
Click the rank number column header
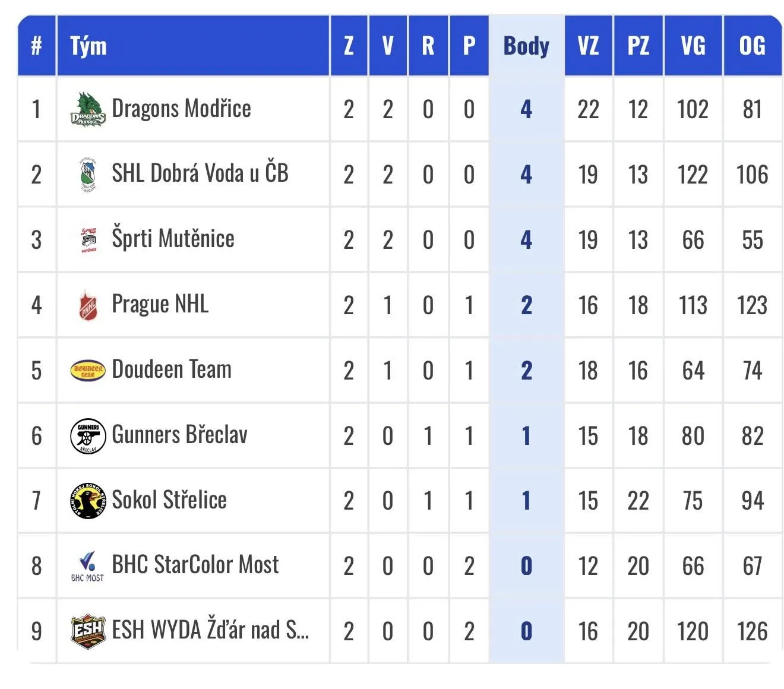[36, 46]
